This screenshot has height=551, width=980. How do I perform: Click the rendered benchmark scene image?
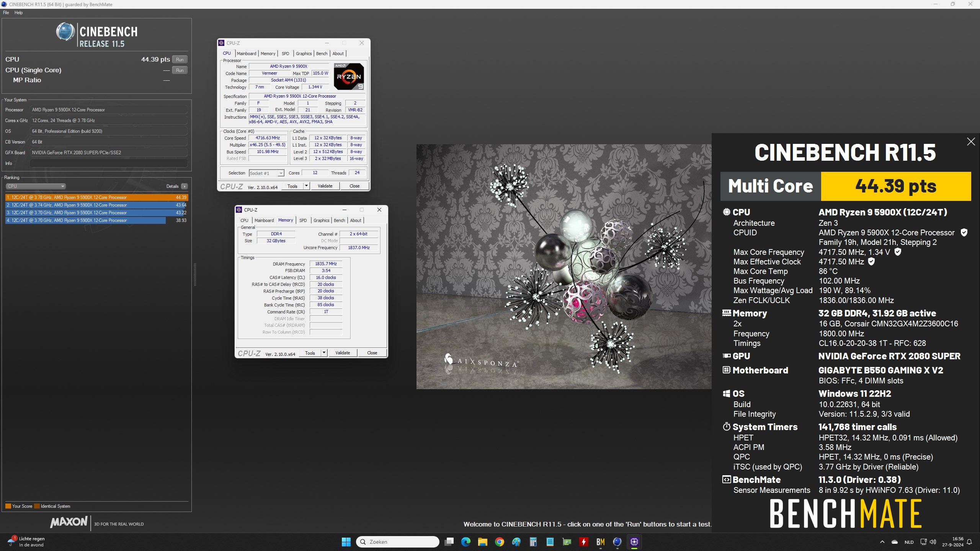[x=564, y=267]
